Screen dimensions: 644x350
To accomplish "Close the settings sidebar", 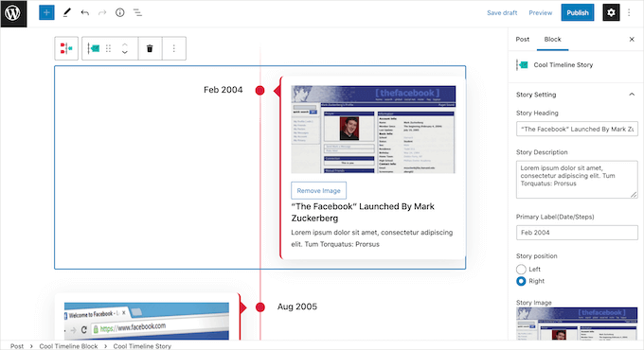I will [x=632, y=40].
